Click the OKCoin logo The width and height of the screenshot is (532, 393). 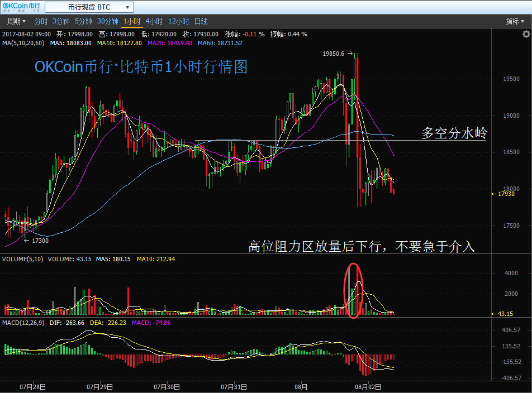20,7
